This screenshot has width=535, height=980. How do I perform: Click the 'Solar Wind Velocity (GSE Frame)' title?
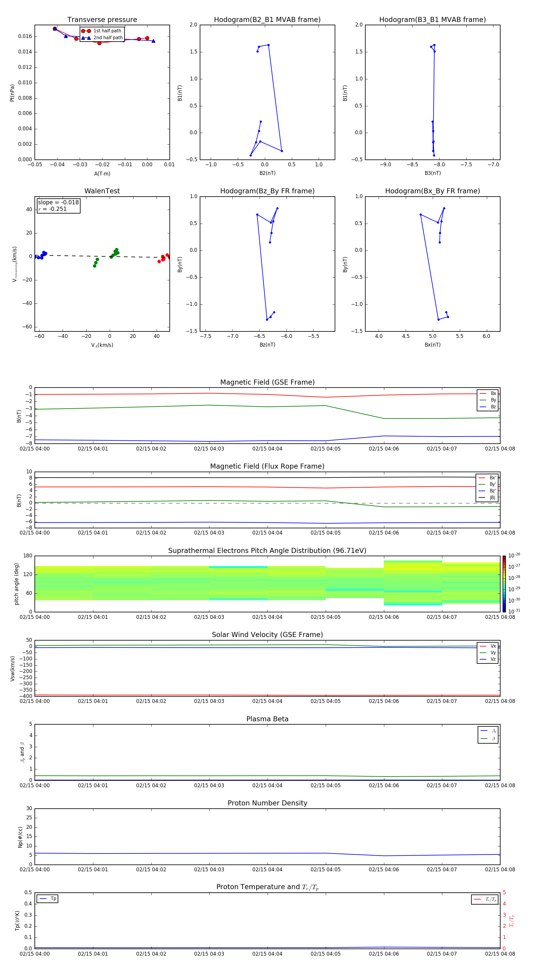click(267, 635)
